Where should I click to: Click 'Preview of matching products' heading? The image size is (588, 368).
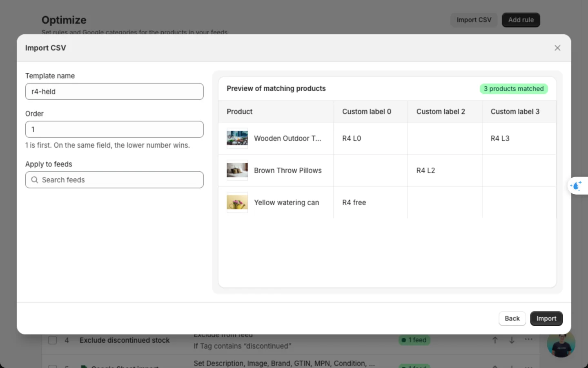tap(276, 88)
